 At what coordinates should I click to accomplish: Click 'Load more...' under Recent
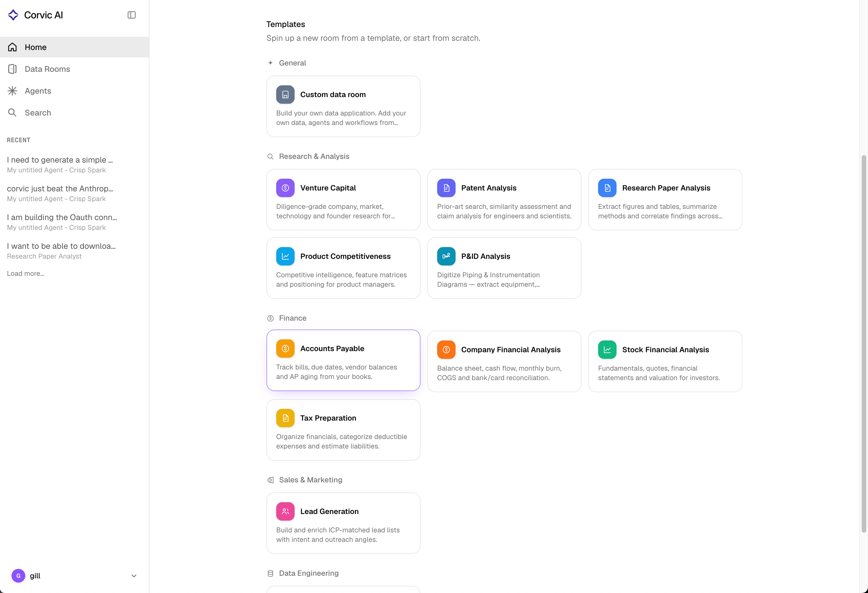pos(25,273)
